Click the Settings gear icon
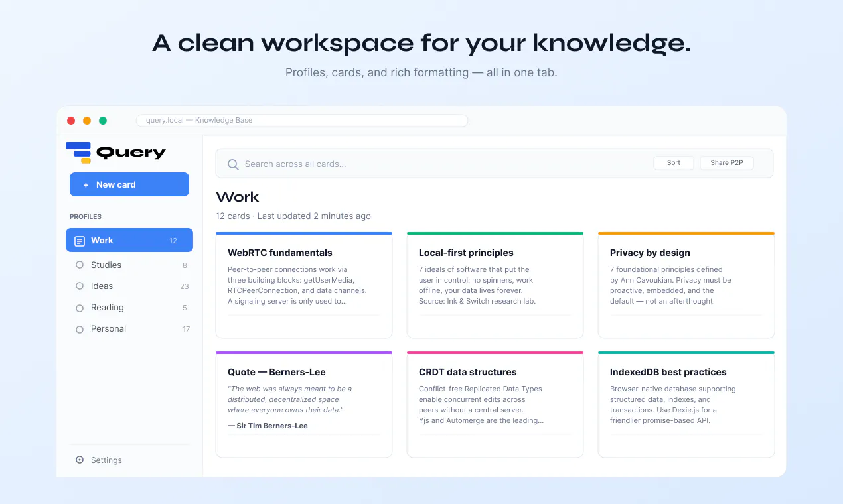This screenshot has height=504, width=843. pos(80,460)
